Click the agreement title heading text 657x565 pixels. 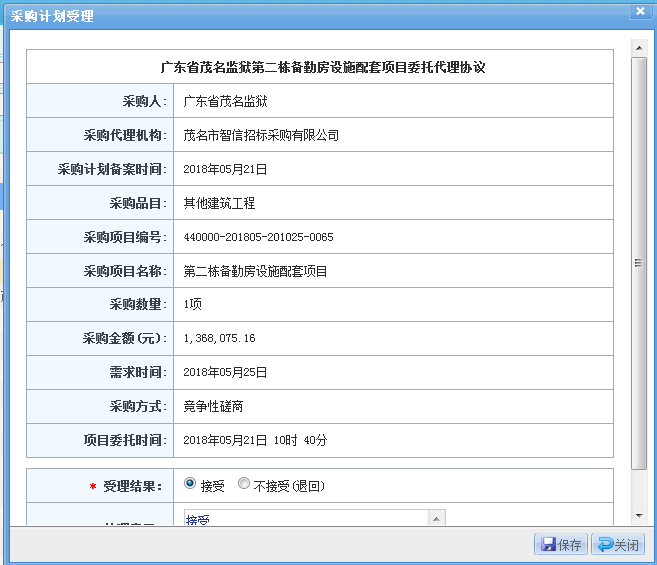322,67
